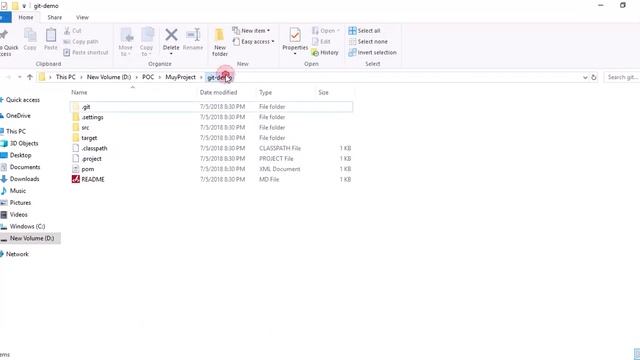The image size is (640, 360).
Task: Click the Cut command
Action: click(73, 31)
